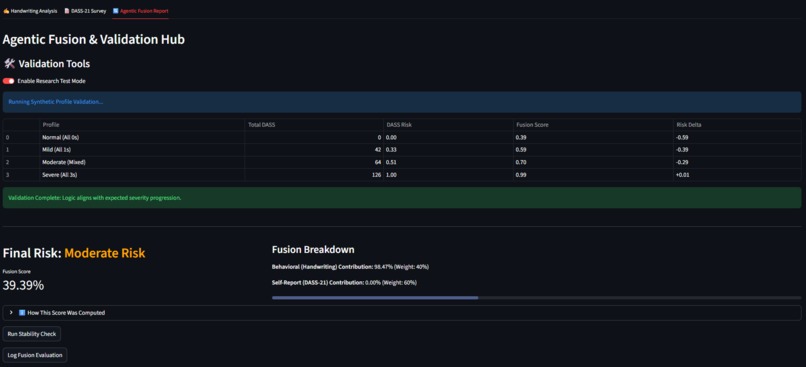
Task: Click the 39.39% fusion score value
Action: (x=23, y=286)
